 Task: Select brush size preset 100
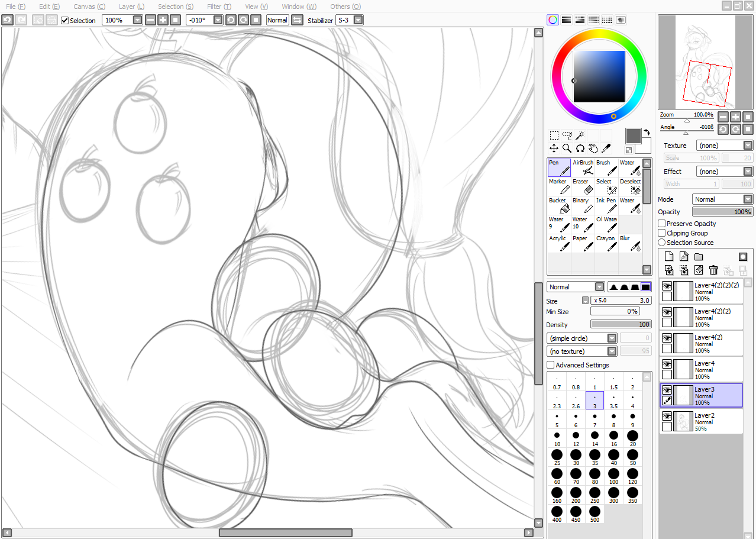click(x=613, y=476)
